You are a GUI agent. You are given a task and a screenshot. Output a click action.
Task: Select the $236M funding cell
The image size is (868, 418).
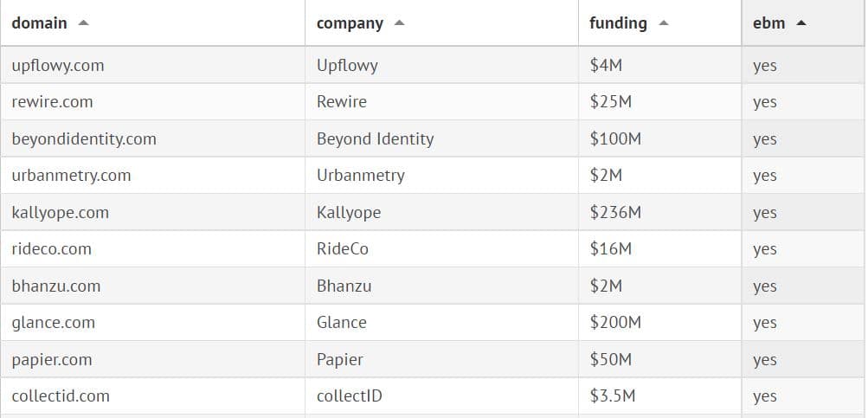[615, 212]
